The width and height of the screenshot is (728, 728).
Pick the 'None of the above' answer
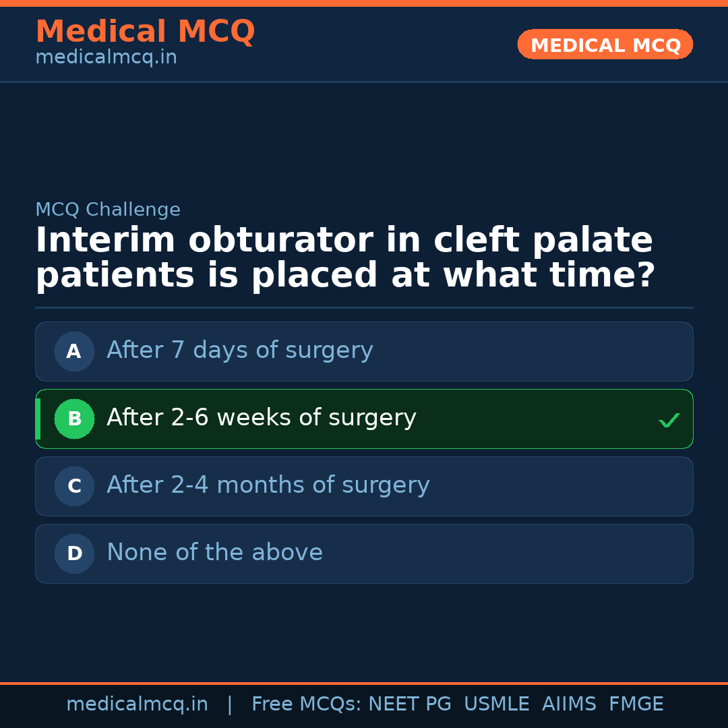coord(214,553)
